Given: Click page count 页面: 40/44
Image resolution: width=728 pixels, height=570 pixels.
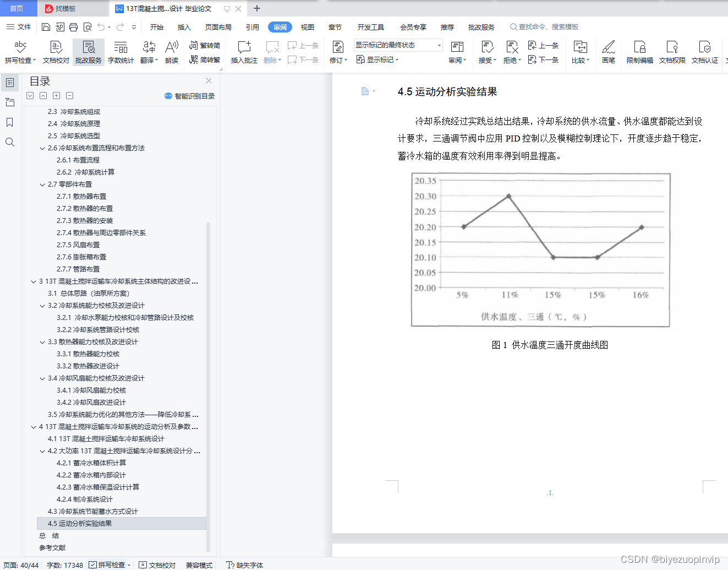Looking at the screenshot, I should pyautogui.click(x=21, y=565).
